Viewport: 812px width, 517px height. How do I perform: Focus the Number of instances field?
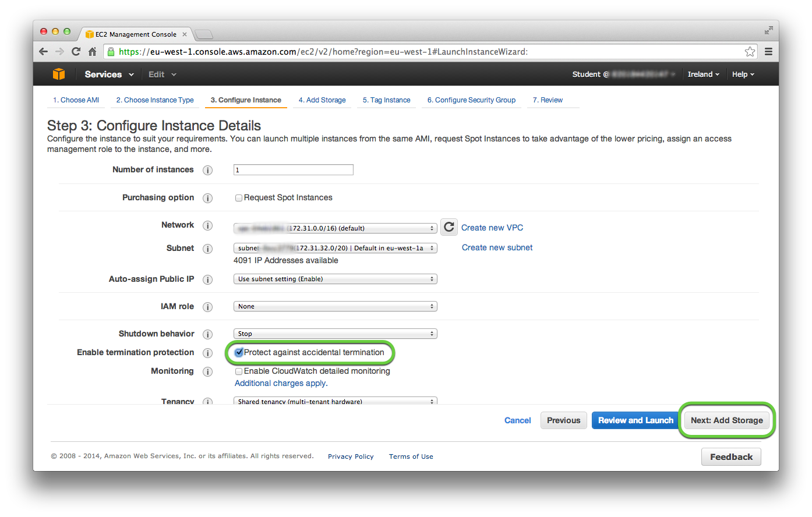pyautogui.click(x=294, y=169)
